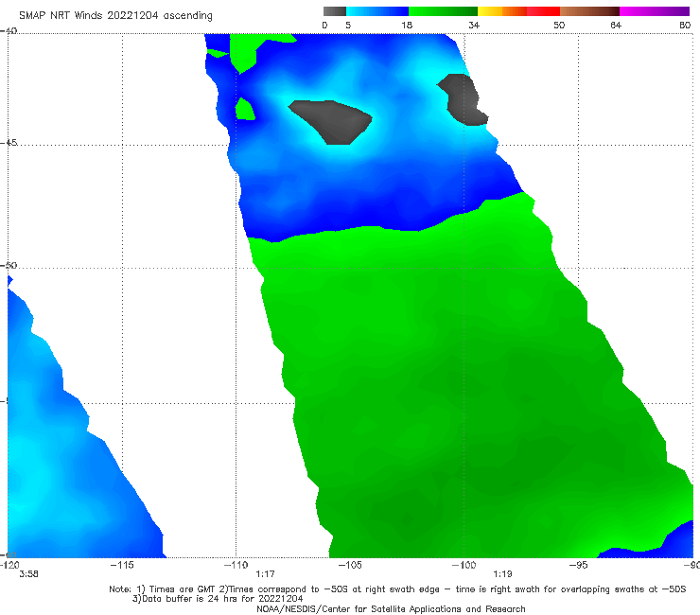Viewport: 700px width, 615px height.
Task: Click the swath time '1:19'
Action: [x=502, y=574]
